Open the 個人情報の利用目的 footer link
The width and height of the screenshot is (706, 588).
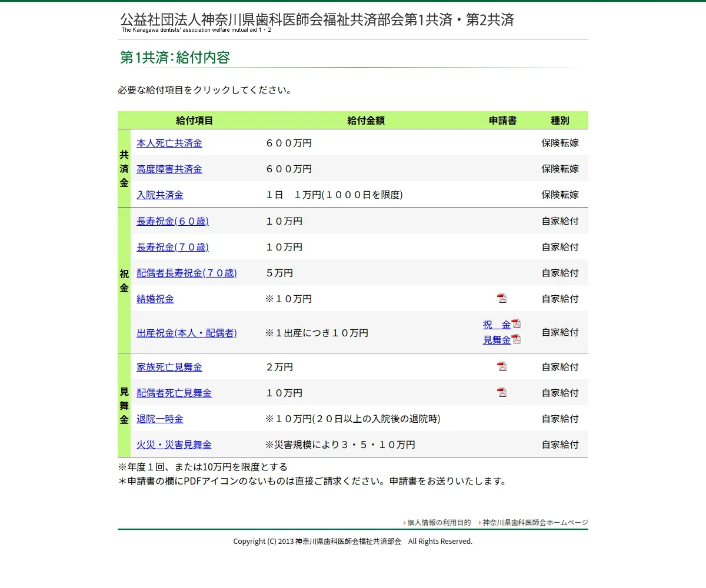point(439,522)
